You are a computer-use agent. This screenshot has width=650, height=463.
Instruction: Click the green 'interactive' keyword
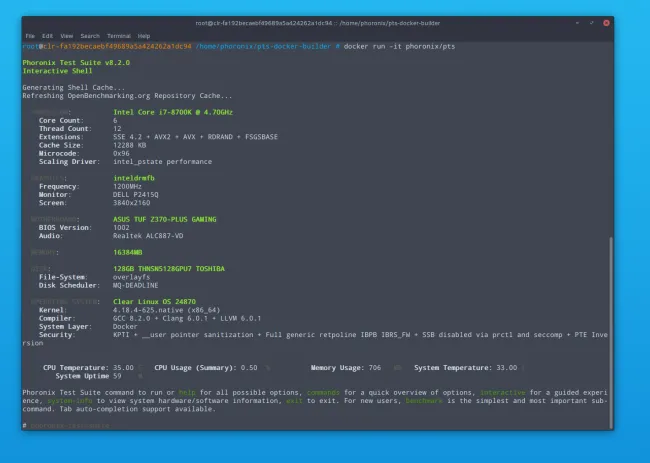(x=502, y=393)
